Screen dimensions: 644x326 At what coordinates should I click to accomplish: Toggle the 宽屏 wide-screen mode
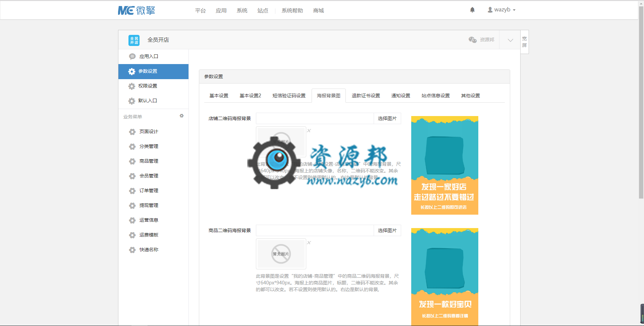tap(525, 42)
